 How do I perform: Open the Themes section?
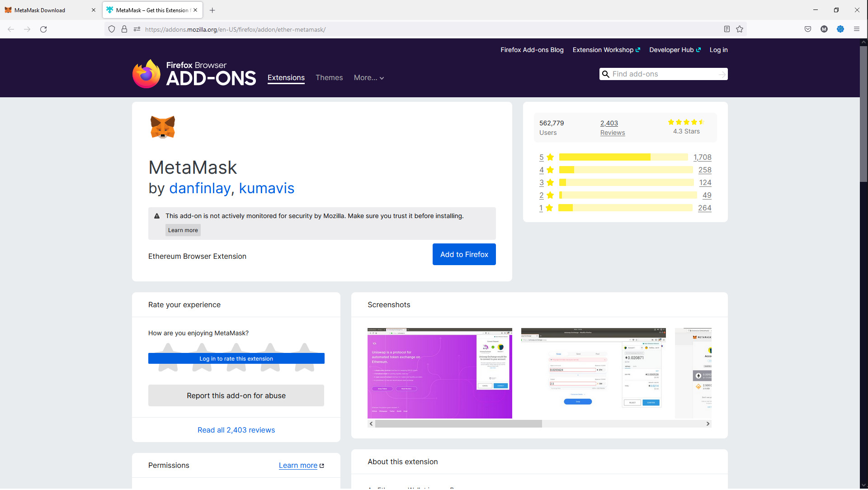329,78
